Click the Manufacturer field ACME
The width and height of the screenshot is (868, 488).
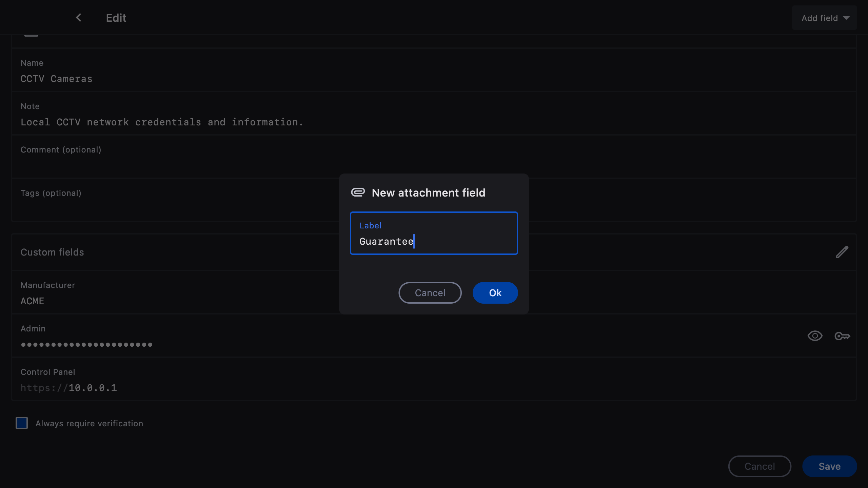point(33,301)
